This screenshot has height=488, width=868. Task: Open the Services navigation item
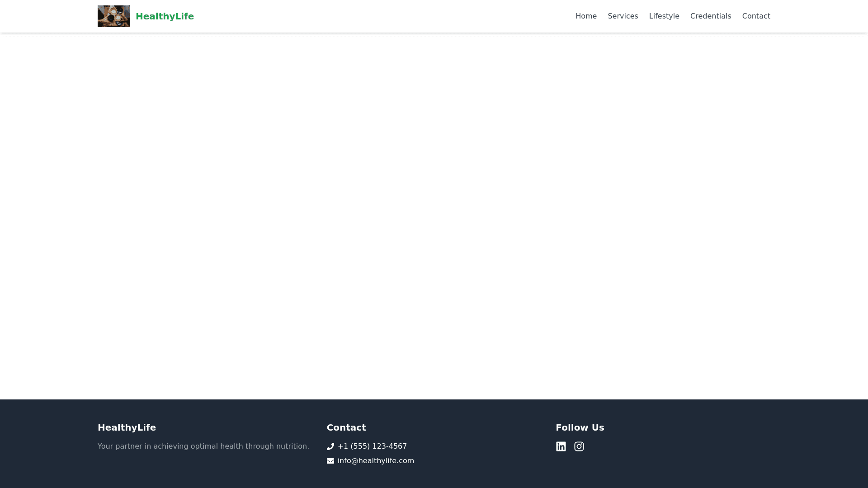click(x=623, y=16)
